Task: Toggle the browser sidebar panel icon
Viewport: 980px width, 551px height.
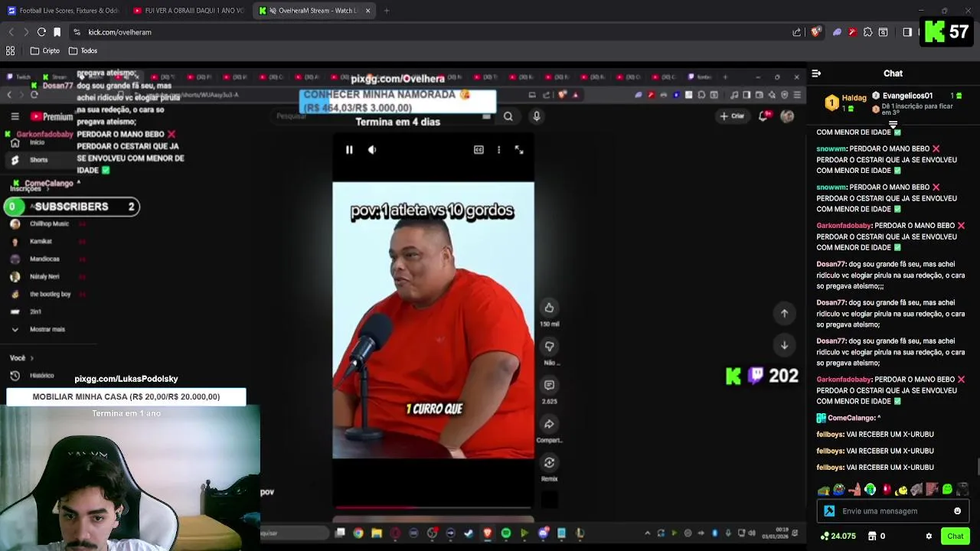Action: pos(907,32)
